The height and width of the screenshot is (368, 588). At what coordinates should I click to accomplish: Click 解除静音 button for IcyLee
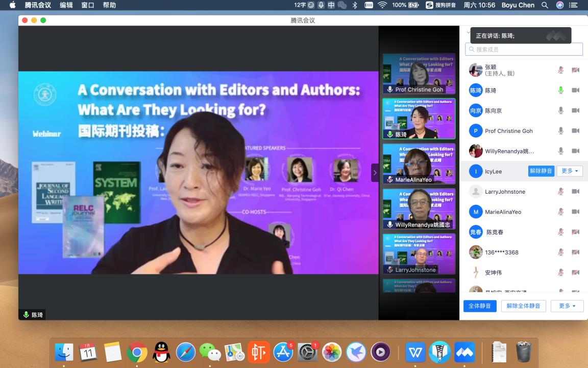click(541, 171)
